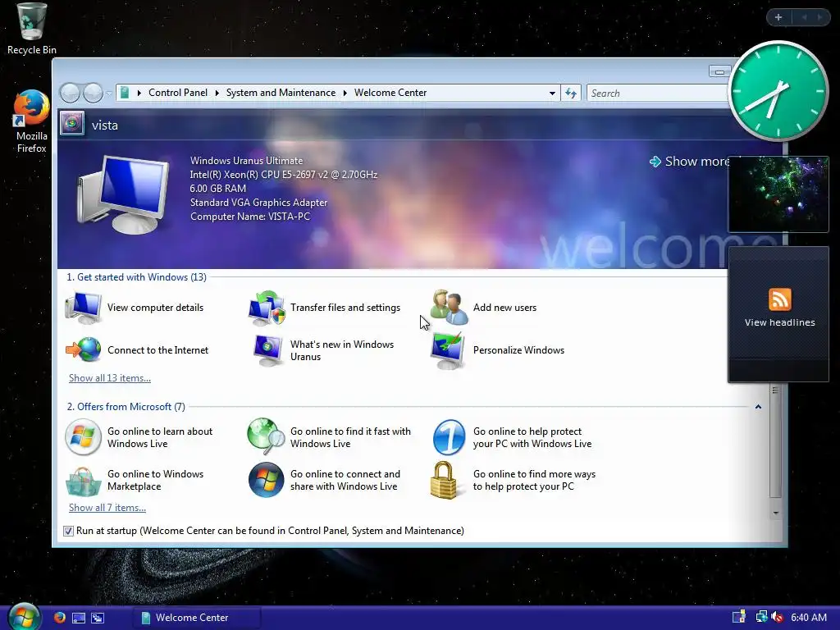This screenshot has height=630, width=840.
Task: Open the recent pages dropdown beside navigation buttons
Action: click(109, 94)
